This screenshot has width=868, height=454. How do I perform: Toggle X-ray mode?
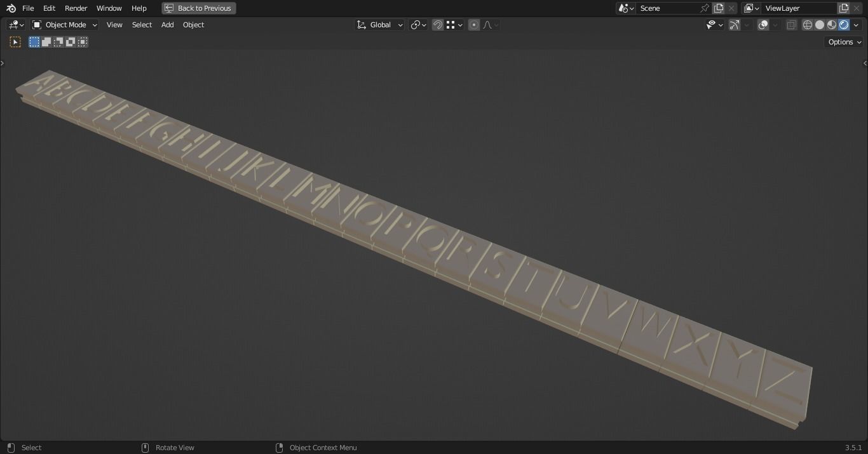point(792,25)
